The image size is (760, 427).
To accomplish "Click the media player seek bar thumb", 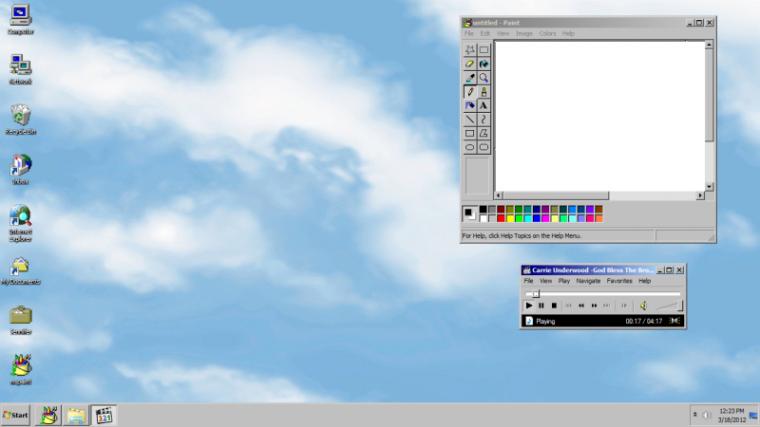I will 536,294.
